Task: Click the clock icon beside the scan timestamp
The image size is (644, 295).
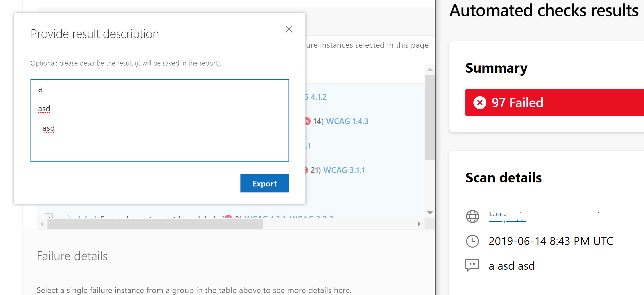Action: [x=473, y=241]
